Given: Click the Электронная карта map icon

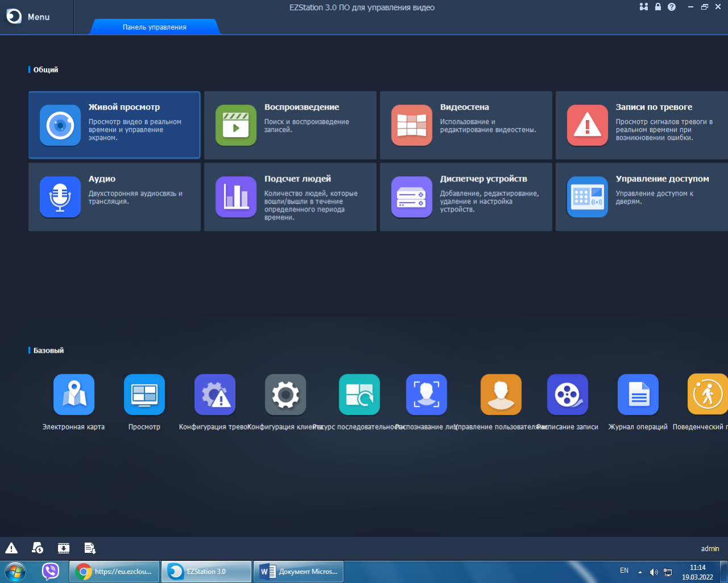Looking at the screenshot, I should pyautogui.click(x=74, y=395).
